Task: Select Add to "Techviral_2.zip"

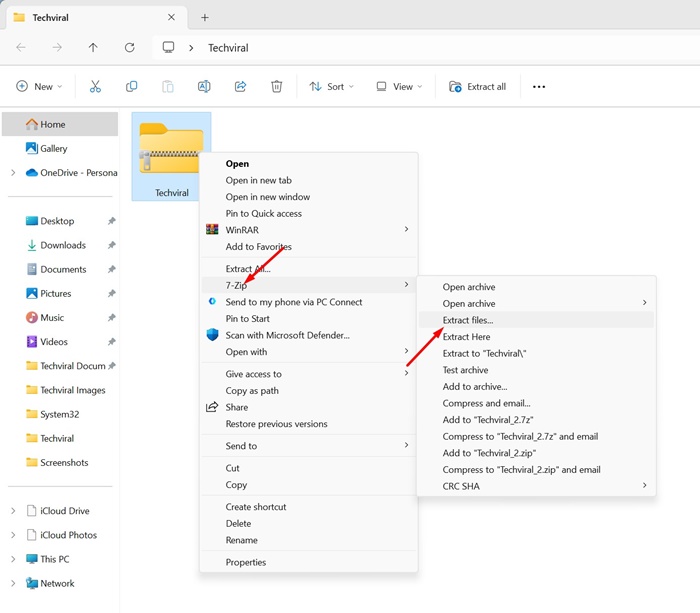Action: pyautogui.click(x=536, y=453)
